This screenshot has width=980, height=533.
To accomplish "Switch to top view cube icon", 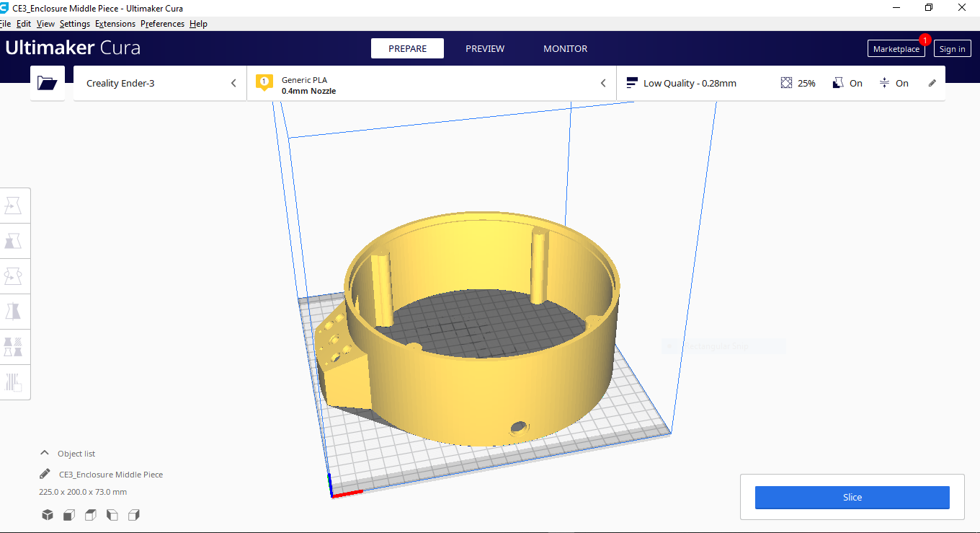I will (x=90, y=515).
